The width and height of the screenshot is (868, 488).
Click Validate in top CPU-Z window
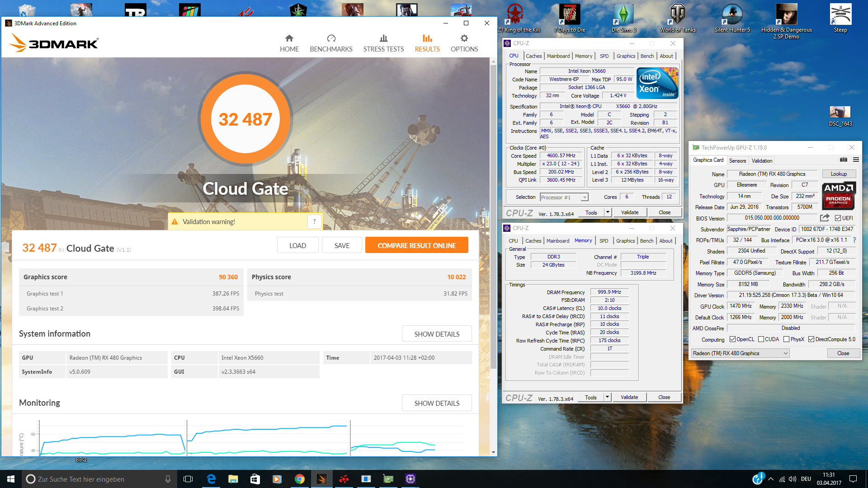630,212
